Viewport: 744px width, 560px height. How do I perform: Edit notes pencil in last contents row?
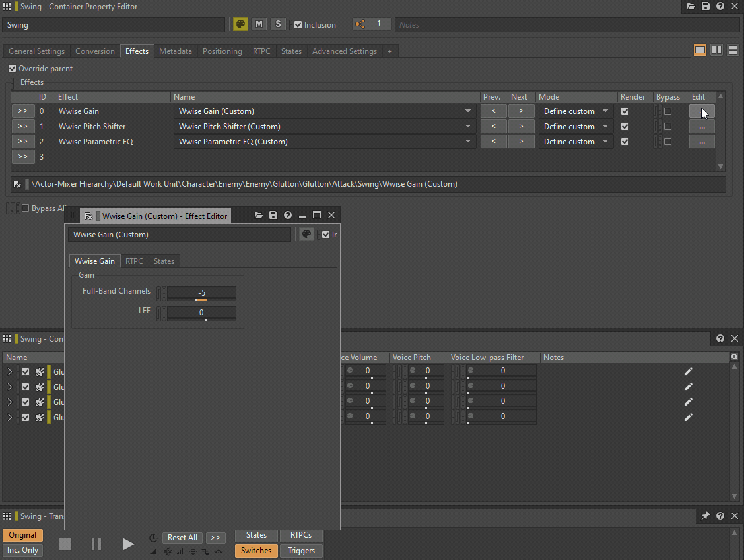(688, 417)
